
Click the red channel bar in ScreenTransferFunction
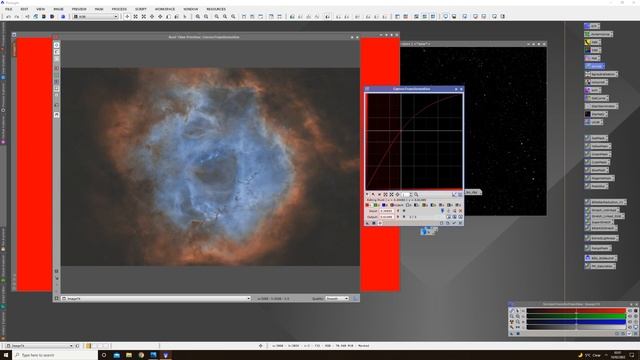tap(576, 311)
